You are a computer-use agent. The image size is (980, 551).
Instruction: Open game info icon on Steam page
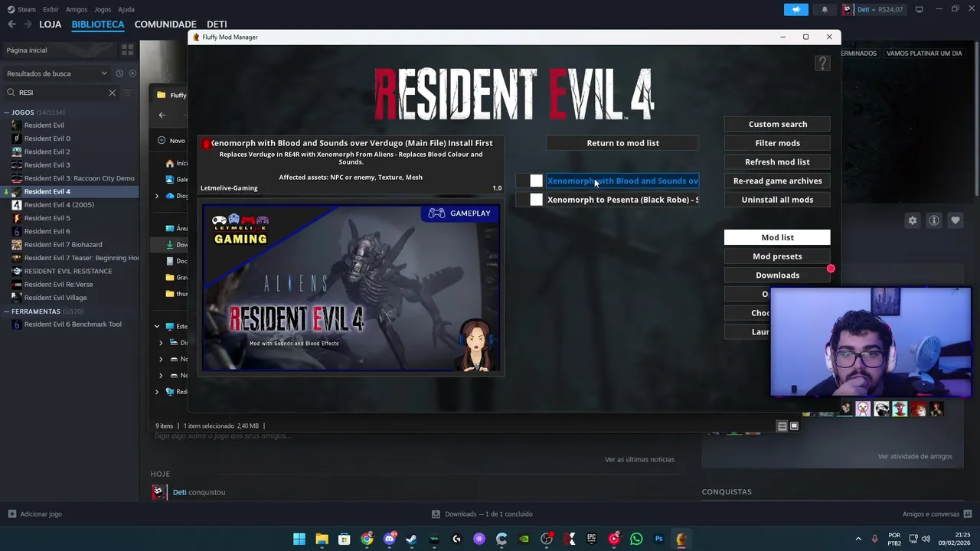point(934,220)
